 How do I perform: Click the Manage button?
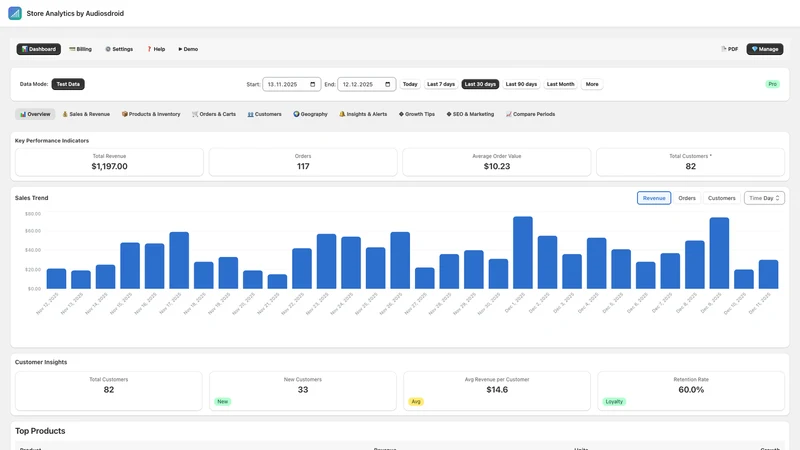765,49
